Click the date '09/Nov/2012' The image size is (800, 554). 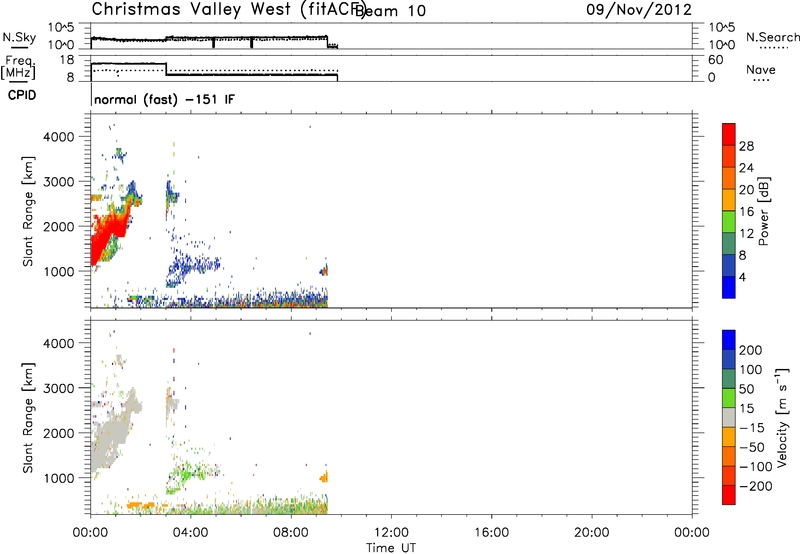[x=639, y=10]
